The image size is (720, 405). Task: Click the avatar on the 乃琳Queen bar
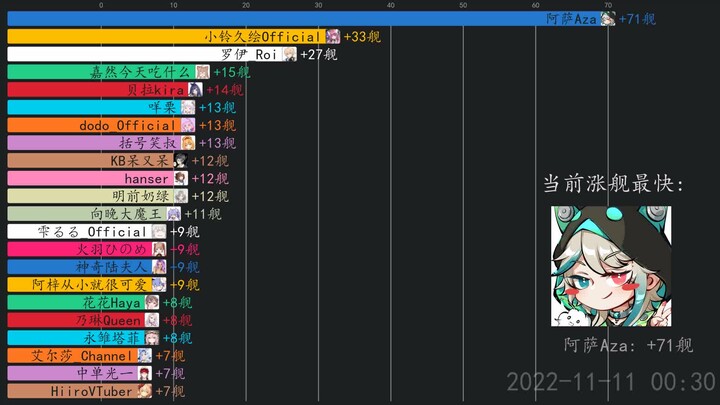(x=152, y=321)
